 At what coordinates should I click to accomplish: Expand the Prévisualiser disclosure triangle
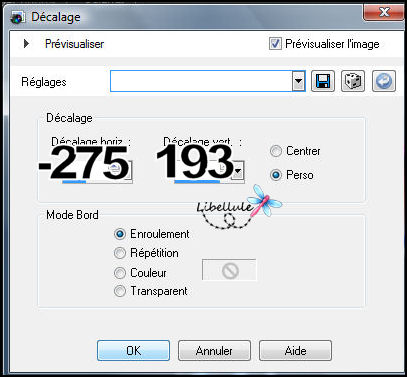(27, 43)
